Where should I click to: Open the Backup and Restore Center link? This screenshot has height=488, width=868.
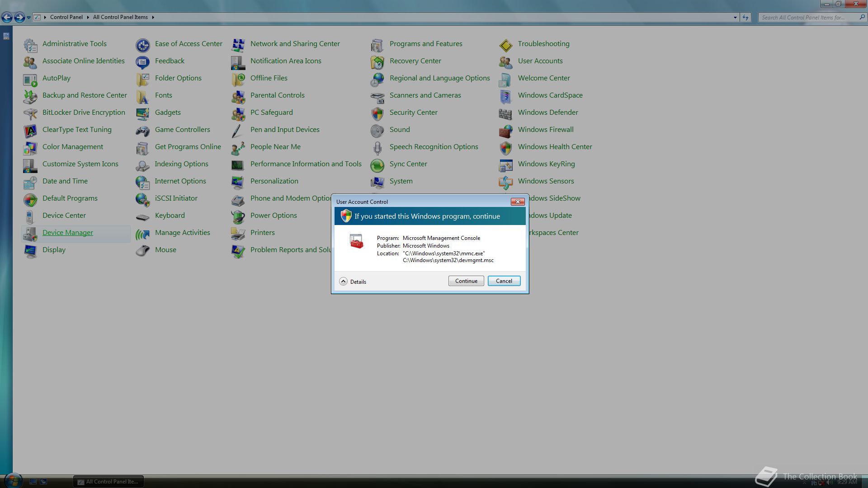[x=85, y=95]
